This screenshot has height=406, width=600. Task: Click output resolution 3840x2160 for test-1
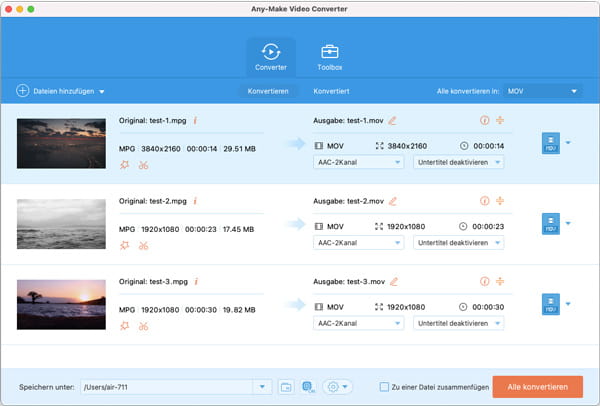coord(407,146)
